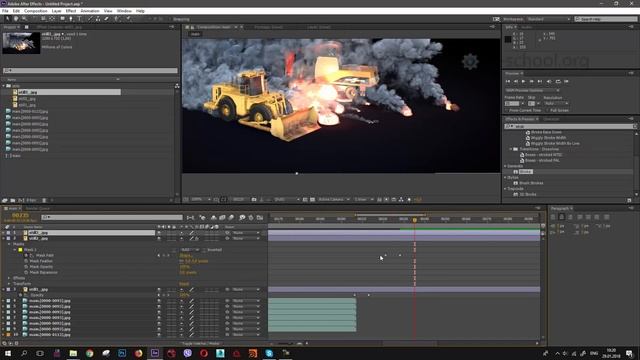Select the Brush tool
The width and height of the screenshot is (640, 360).
click(90, 19)
